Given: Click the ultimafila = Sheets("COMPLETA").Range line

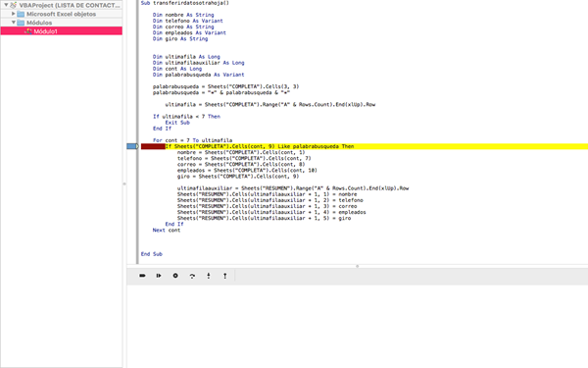Looking at the screenshot, I should 270,104.
